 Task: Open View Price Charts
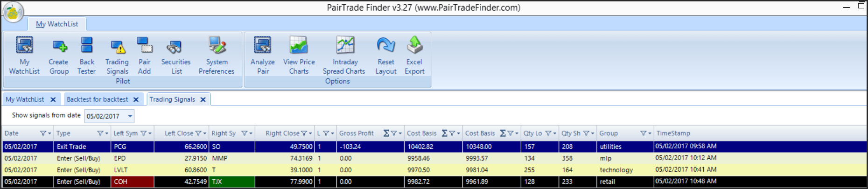pyautogui.click(x=299, y=55)
